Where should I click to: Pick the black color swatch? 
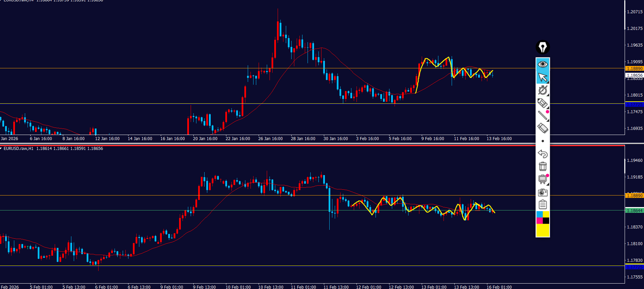click(x=546, y=221)
